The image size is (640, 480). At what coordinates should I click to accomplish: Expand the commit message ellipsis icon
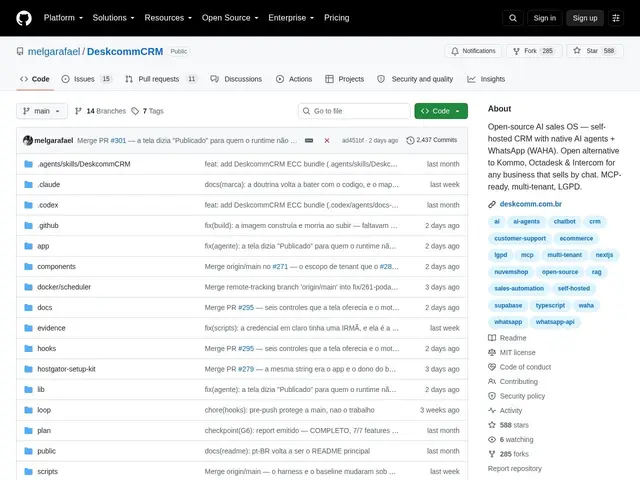point(309,140)
